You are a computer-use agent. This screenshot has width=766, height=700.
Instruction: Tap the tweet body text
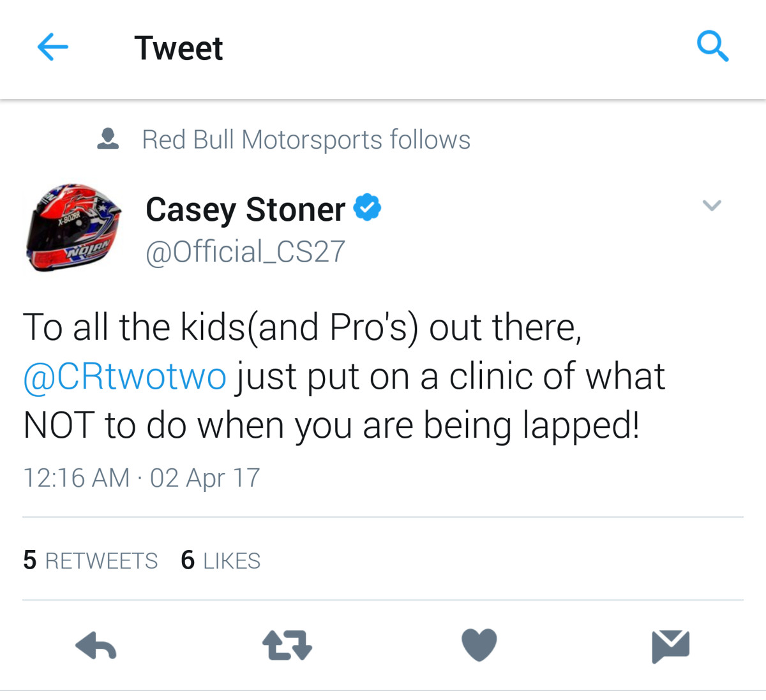point(344,376)
